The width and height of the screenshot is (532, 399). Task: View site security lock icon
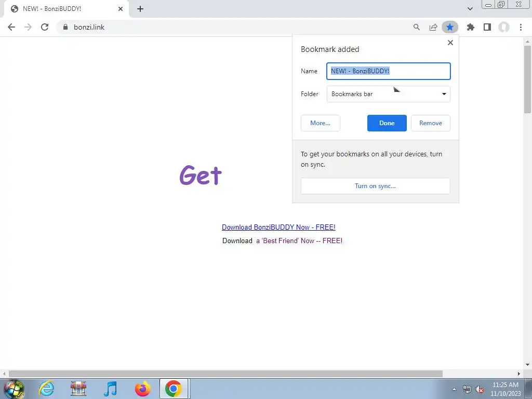(x=65, y=27)
